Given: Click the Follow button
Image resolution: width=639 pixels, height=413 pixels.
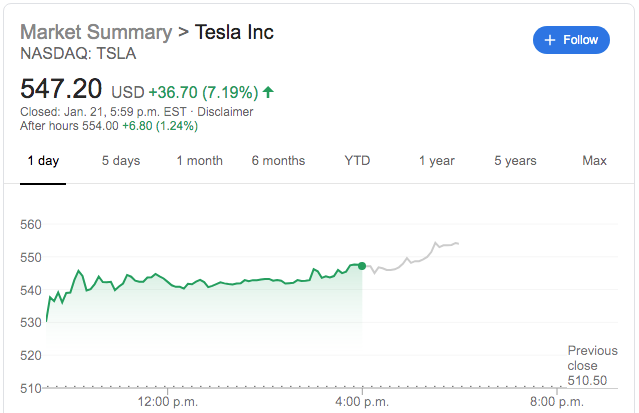Looking at the screenshot, I should pyautogui.click(x=571, y=40).
